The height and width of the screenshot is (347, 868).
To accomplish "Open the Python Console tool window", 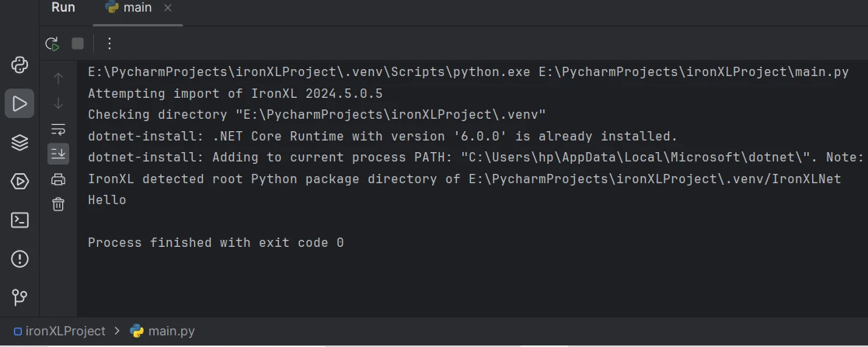I will coord(19,64).
